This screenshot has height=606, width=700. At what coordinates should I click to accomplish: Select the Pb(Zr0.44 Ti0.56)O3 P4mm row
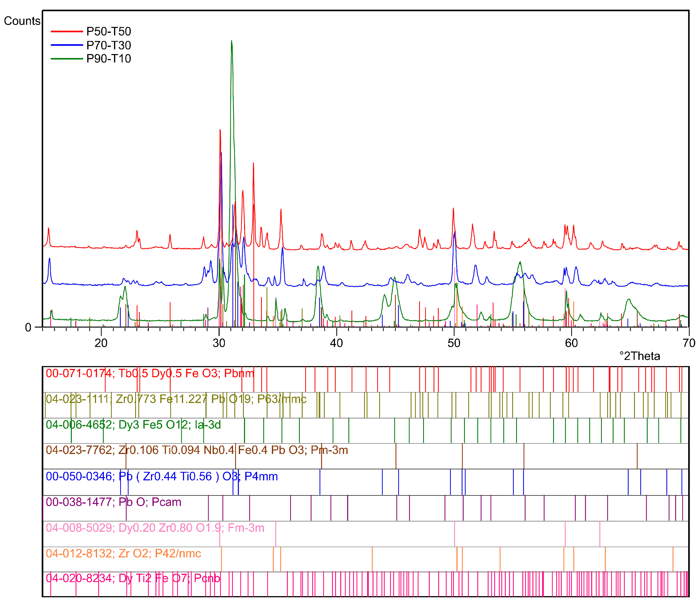162,476
